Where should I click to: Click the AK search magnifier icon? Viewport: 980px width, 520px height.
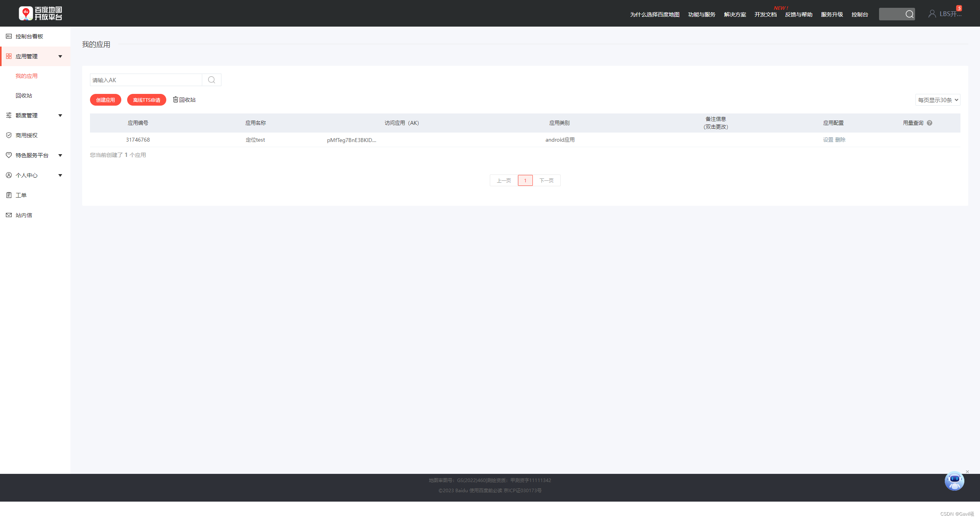click(x=212, y=80)
